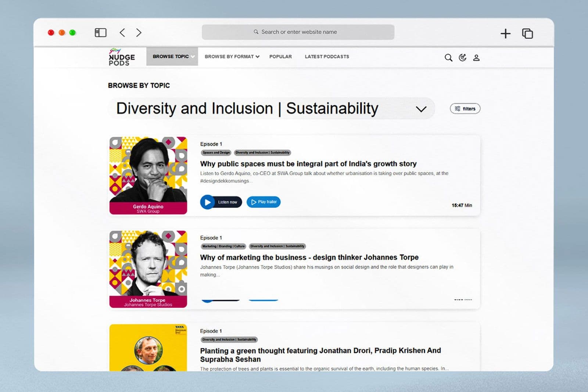Expand the Diversity and Inclusion topic dropdown
Image resolution: width=588 pixels, height=392 pixels.
[272, 108]
